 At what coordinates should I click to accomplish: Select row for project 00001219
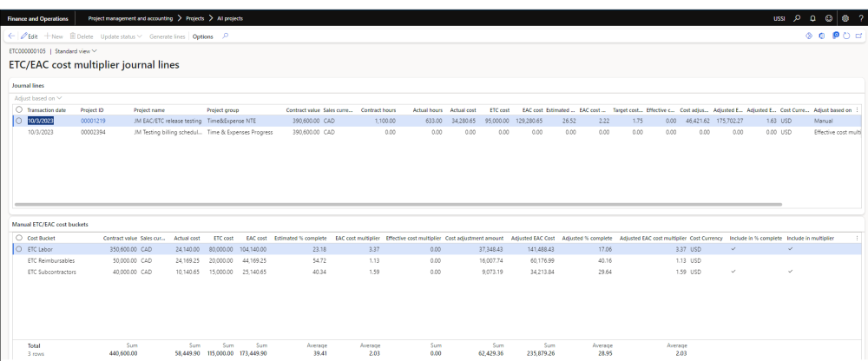[19, 121]
